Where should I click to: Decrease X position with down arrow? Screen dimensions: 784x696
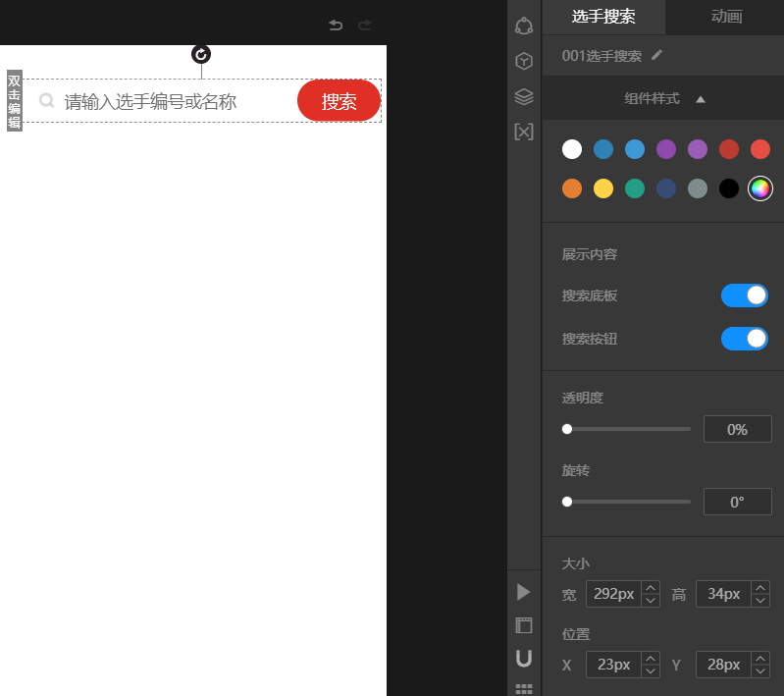(651, 671)
